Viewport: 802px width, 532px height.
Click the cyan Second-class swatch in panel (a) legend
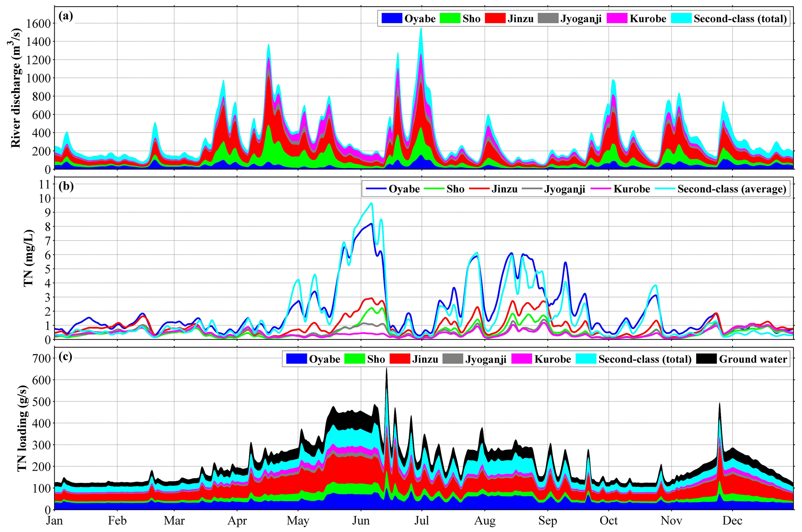pyautogui.click(x=681, y=18)
